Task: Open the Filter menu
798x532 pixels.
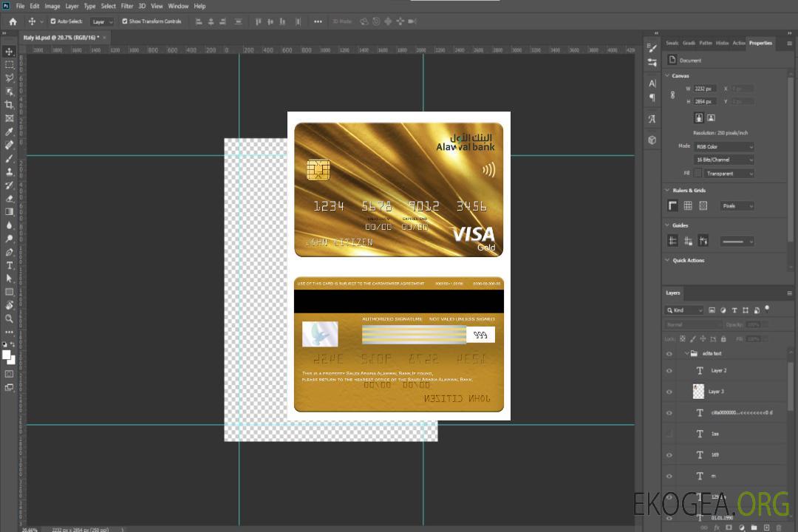Action: click(x=127, y=6)
